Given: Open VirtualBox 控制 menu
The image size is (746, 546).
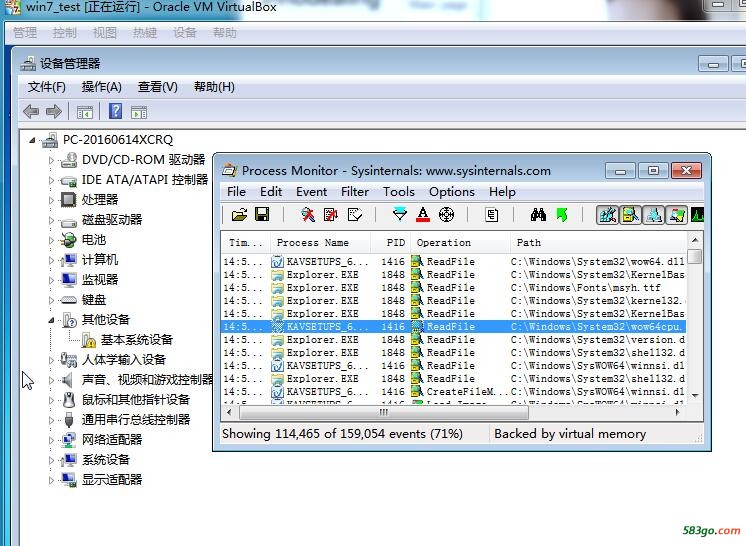Looking at the screenshot, I should pyautogui.click(x=64, y=33).
